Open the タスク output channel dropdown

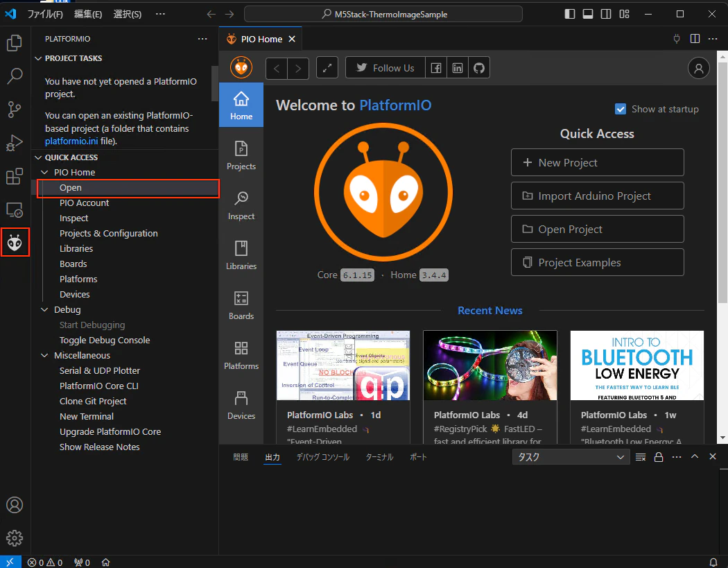[x=571, y=457]
